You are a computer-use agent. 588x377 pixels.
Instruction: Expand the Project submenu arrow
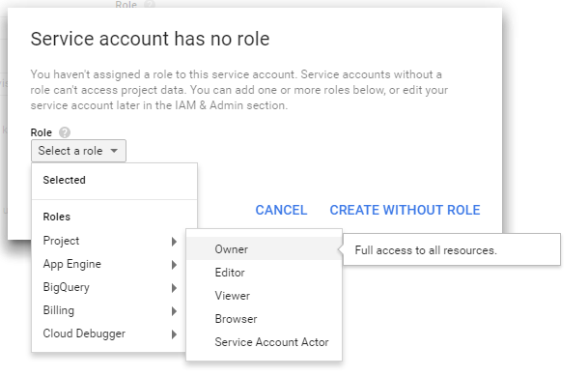tap(174, 242)
